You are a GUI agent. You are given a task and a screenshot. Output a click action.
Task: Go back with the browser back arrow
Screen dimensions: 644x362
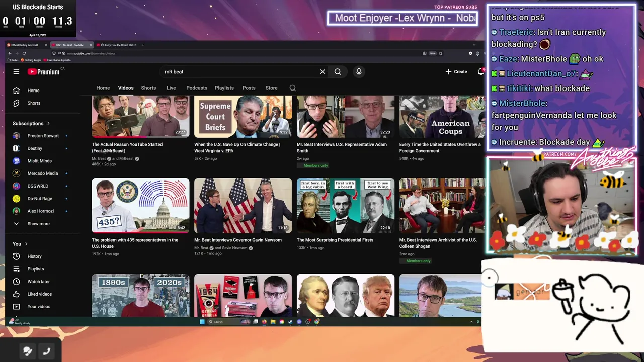[10, 53]
